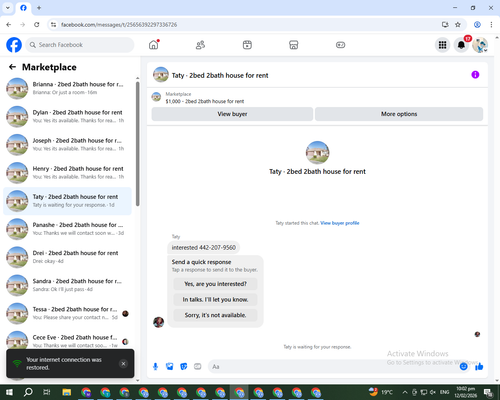Screen dimensions: 500x400
Task: Click Taty's avatar beside quick responses
Action: click(x=158, y=322)
